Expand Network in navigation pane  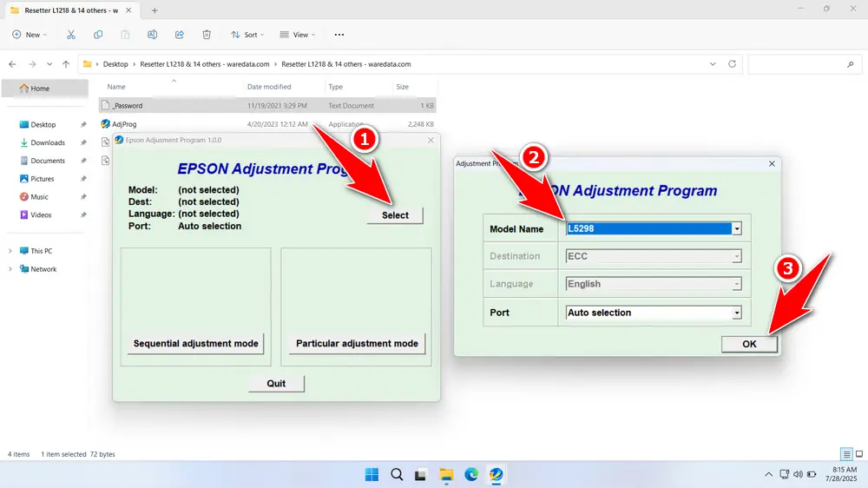(10, 269)
